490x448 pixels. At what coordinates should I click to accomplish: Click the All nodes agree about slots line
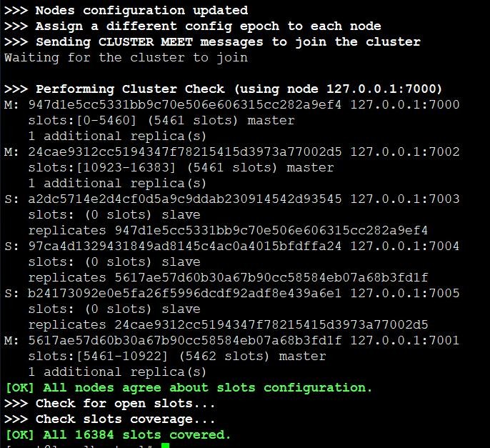point(189,388)
